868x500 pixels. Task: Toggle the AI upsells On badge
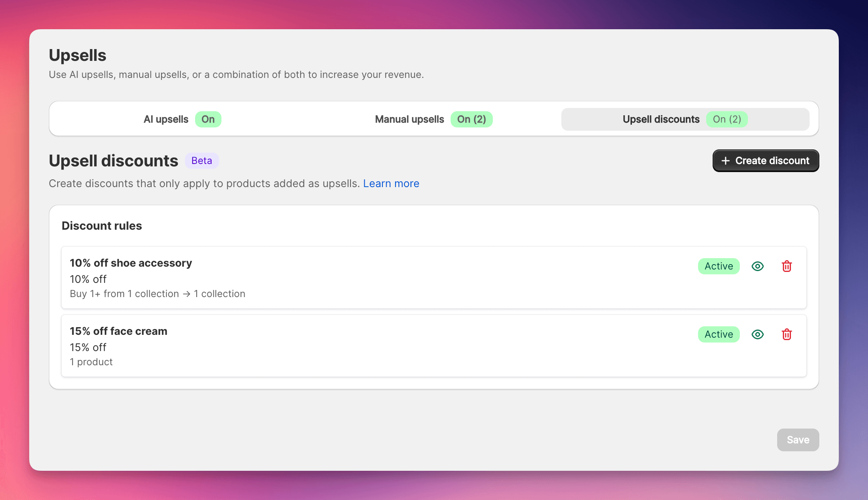[x=208, y=119]
